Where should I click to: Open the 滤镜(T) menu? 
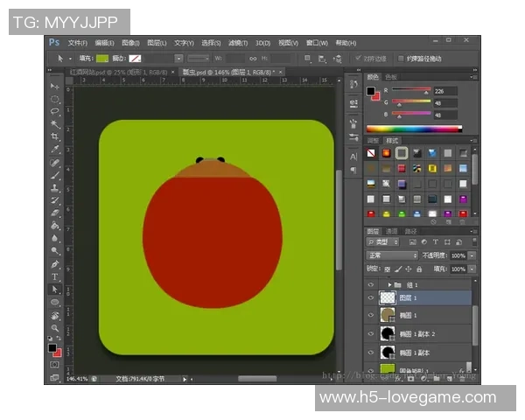(237, 42)
